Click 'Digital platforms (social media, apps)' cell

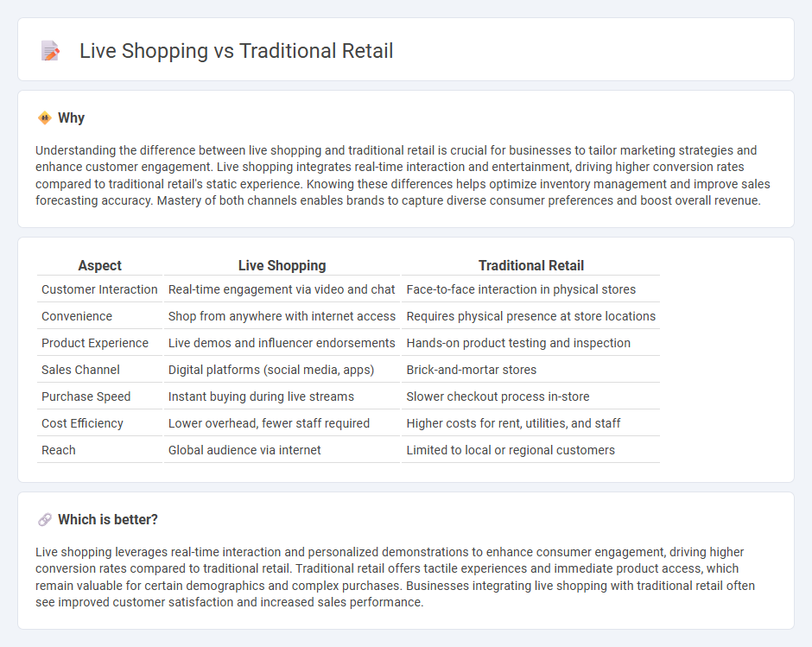pyautogui.click(x=282, y=370)
